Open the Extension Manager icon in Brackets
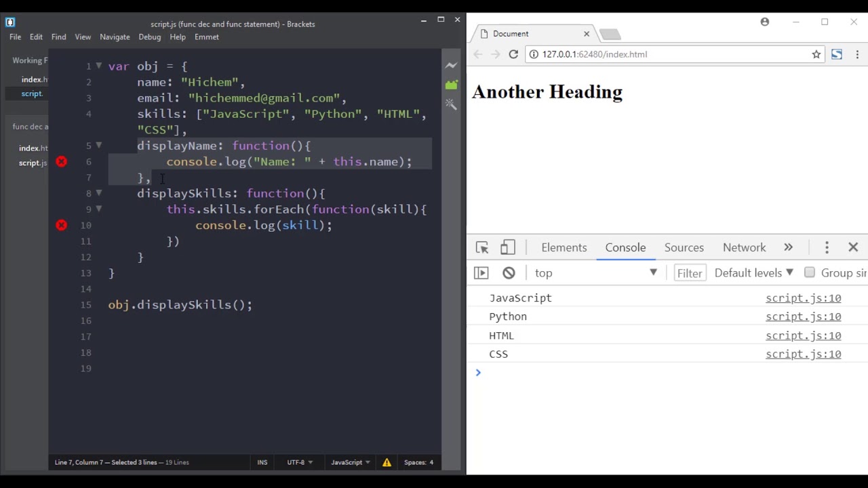 coord(451,85)
